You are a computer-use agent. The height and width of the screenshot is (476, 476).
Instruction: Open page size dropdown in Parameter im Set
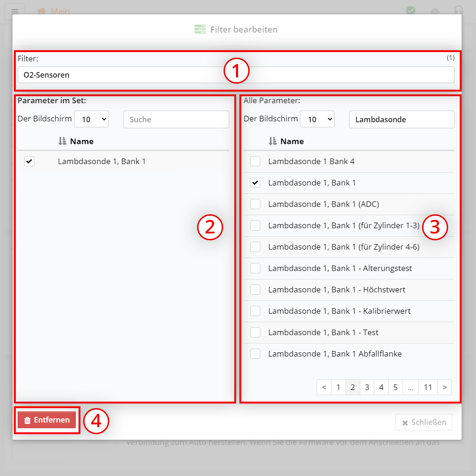click(x=91, y=119)
